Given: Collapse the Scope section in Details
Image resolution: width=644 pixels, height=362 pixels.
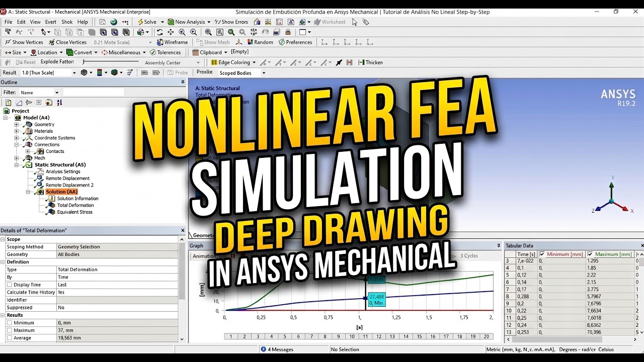Looking at the screenshot, I should pyautogui.click(x=3, y=239).
